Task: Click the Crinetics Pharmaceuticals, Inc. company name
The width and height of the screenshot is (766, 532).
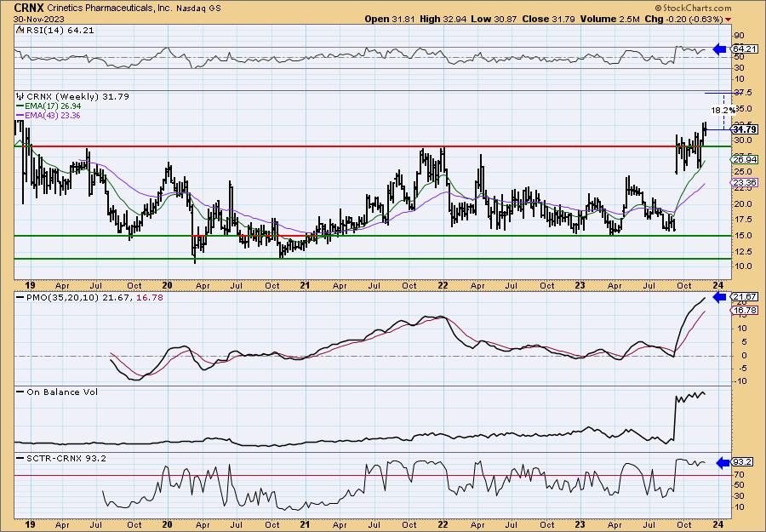Action: (109, 9)
